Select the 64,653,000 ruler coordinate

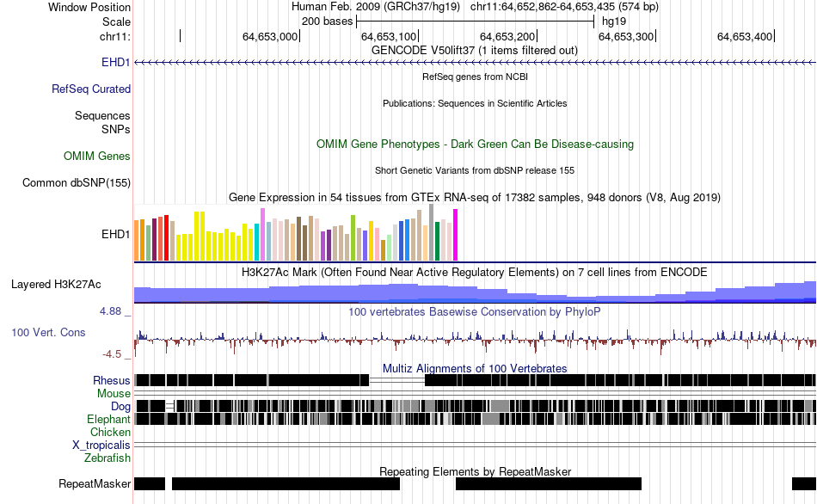(x=269, y=36)
